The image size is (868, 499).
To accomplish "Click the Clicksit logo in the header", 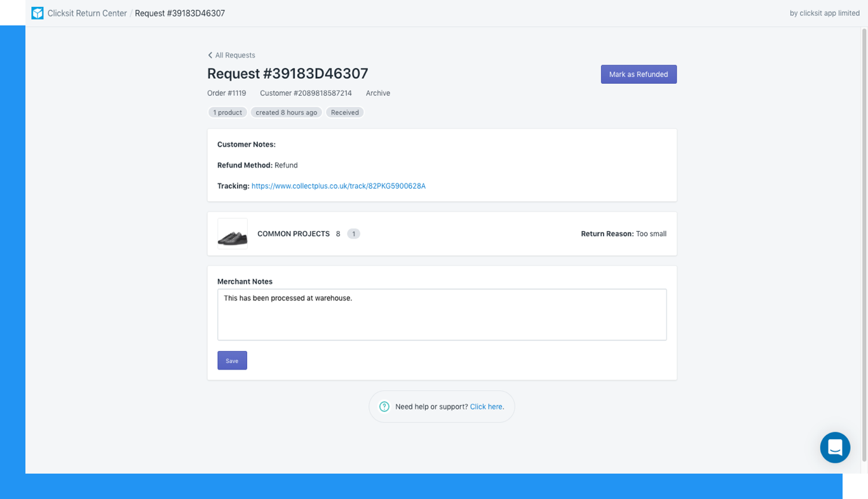I will pos(37,13).
